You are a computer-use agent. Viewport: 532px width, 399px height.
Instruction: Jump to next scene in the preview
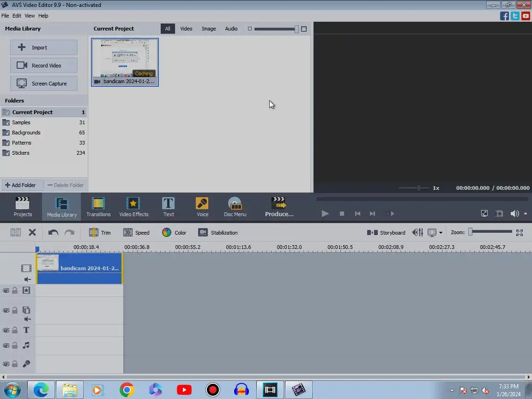click(389, 213)
